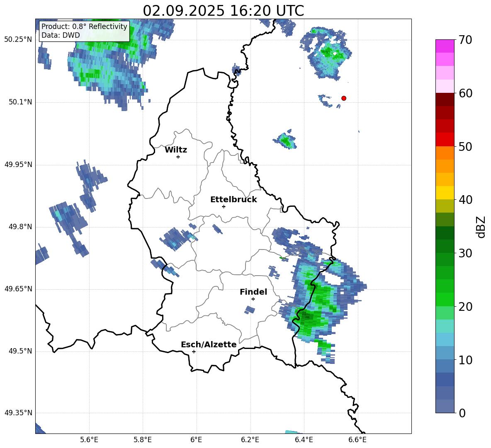Click the Ettelbruck station cross marker
The image size is (491, 448).
224,206
